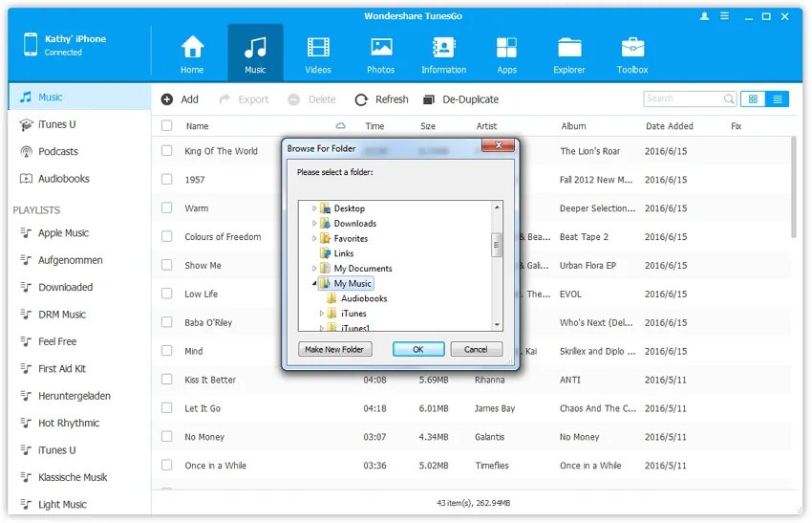
Task: Open the Home section
Action: pos(192,54)
